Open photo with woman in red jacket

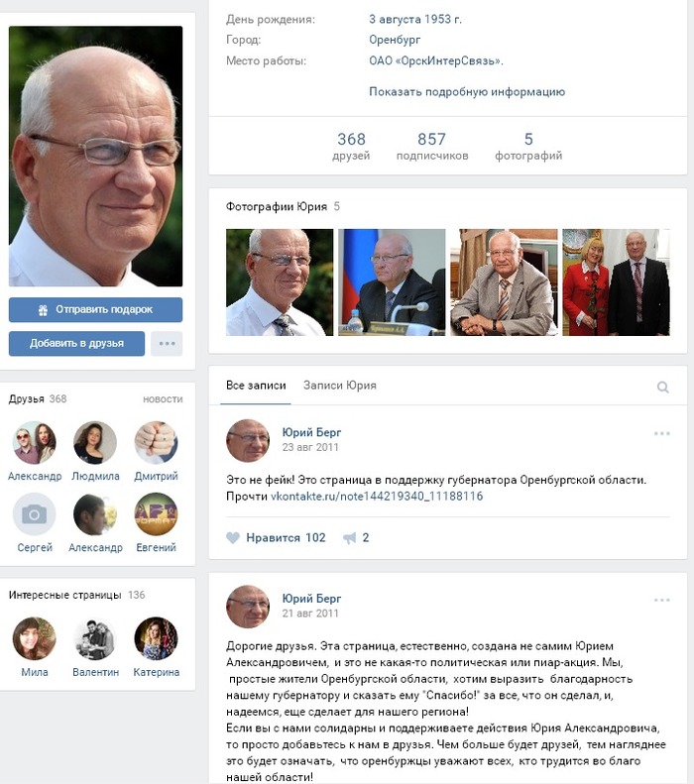[616, 282]
